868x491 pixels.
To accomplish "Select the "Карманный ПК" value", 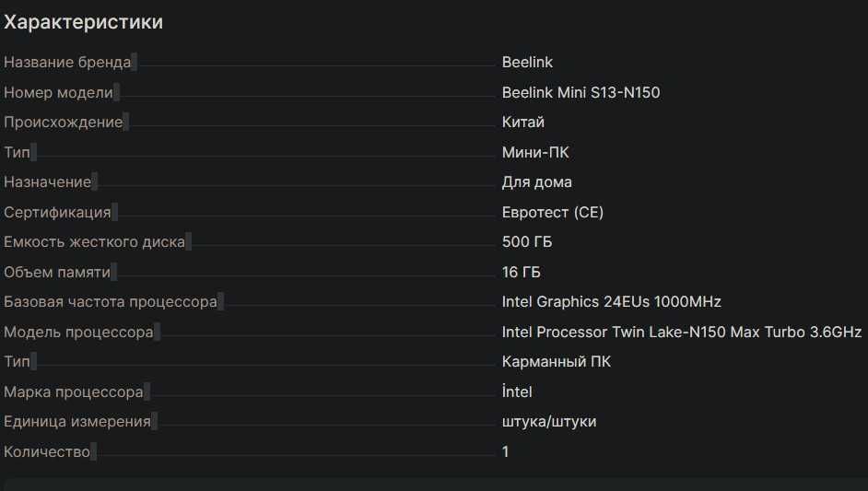I will (x=556, y=362).
